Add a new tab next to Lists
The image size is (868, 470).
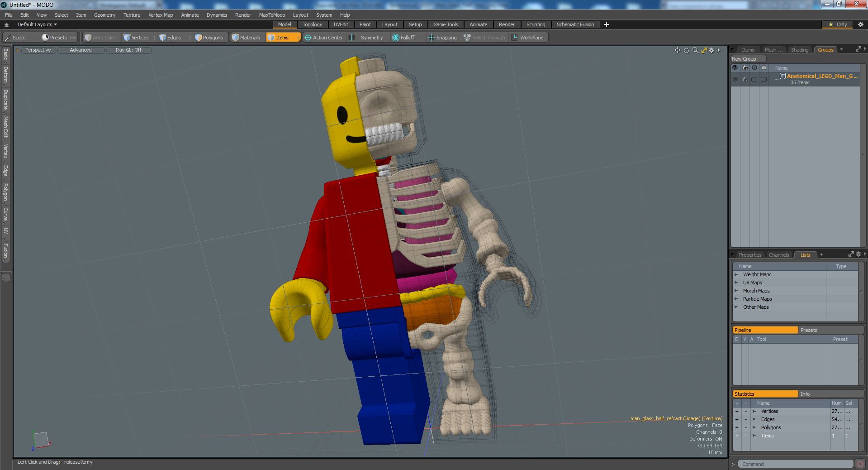(821, 254)
